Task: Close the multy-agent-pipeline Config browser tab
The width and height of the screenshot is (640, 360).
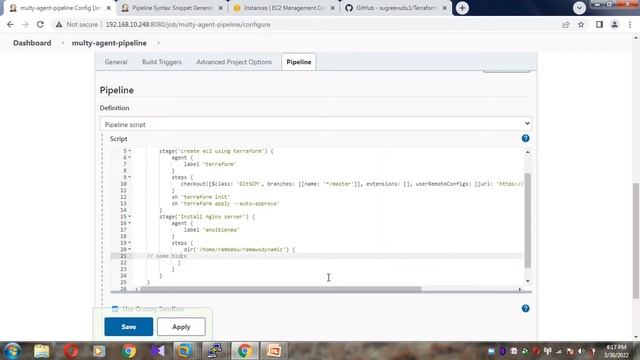Action: [108, 8]
